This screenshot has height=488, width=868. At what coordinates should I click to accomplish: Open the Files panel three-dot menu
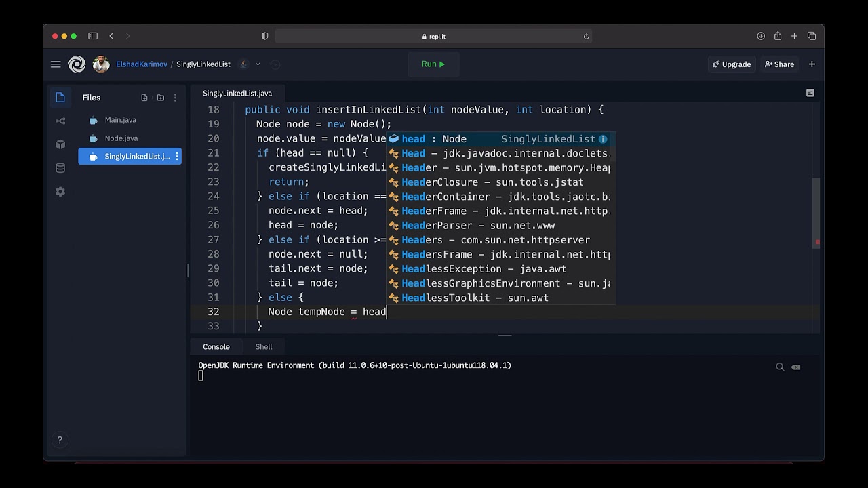pos(175,98)
